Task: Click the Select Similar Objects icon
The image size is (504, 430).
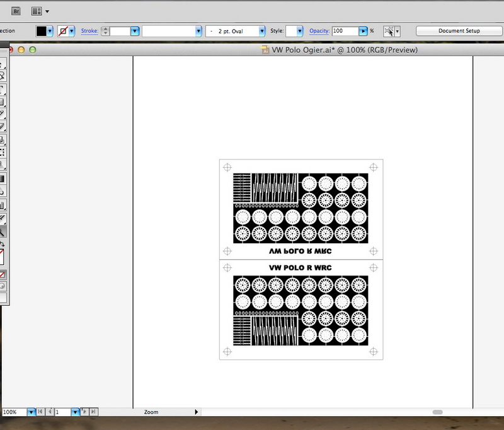Action: 389,31
